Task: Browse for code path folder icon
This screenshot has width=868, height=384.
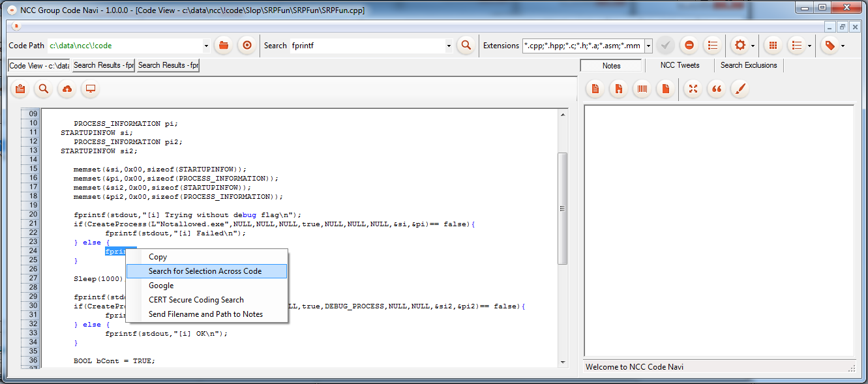Action: click(224, 46)
